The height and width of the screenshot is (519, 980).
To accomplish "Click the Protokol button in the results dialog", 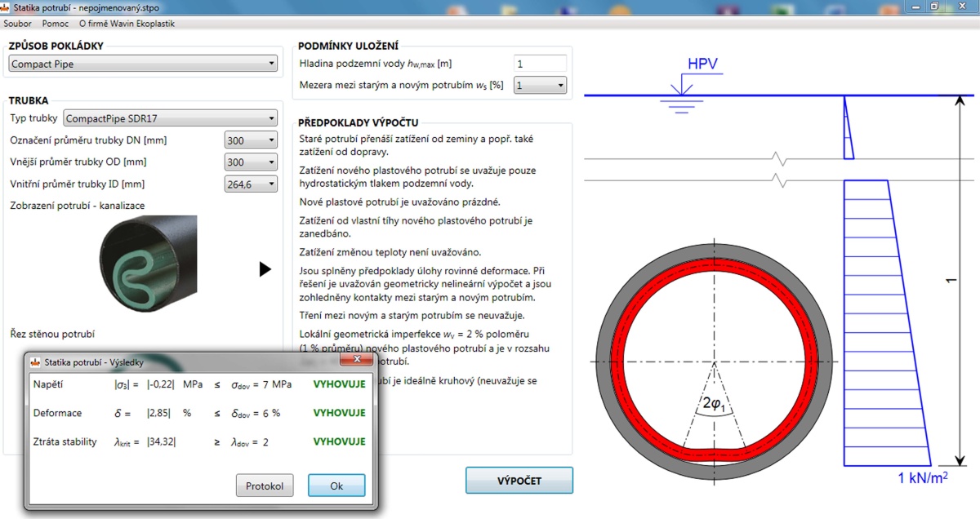I will 265,486.
